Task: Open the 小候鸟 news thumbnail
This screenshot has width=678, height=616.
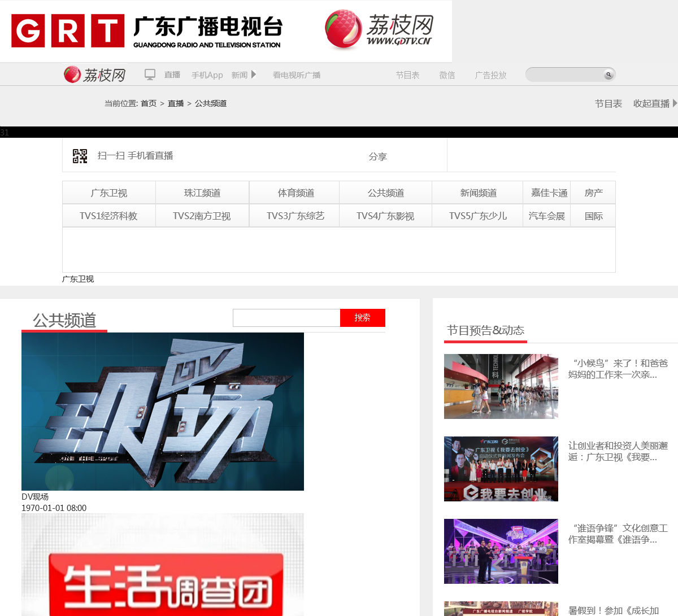Action: [x=501, y=386]
